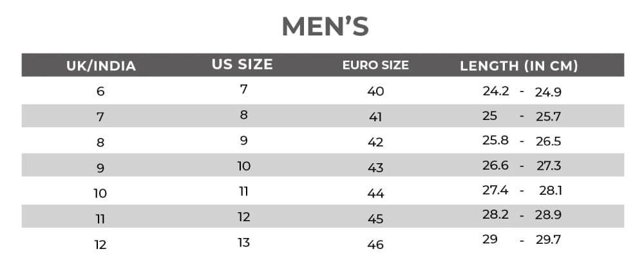The height and width of the screenshot is (258, 644).
Task: Click Euro size 41 cell
Action: pos(375,117)
